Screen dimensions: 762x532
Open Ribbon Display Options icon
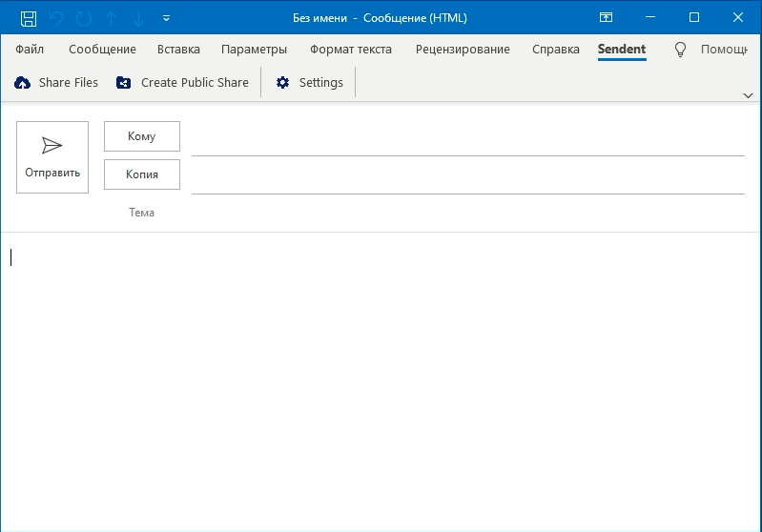coord(606,17)
